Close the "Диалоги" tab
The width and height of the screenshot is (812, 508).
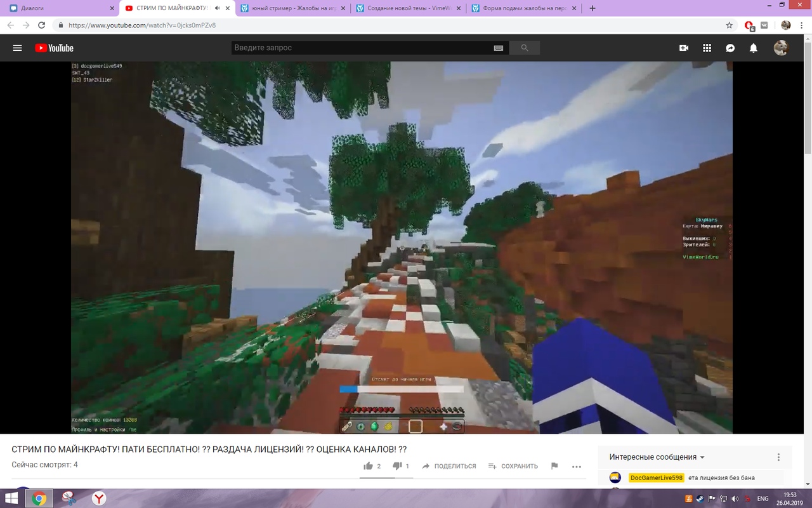112,8
